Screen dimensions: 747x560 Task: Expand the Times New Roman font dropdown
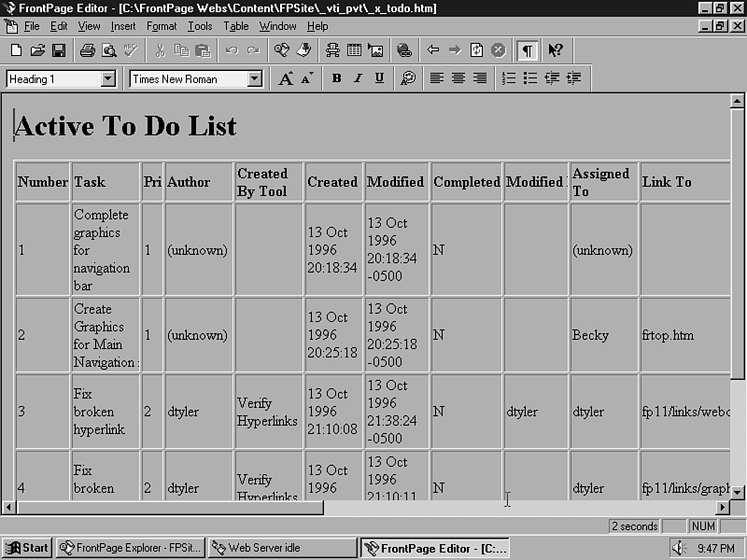coord(254,79)
